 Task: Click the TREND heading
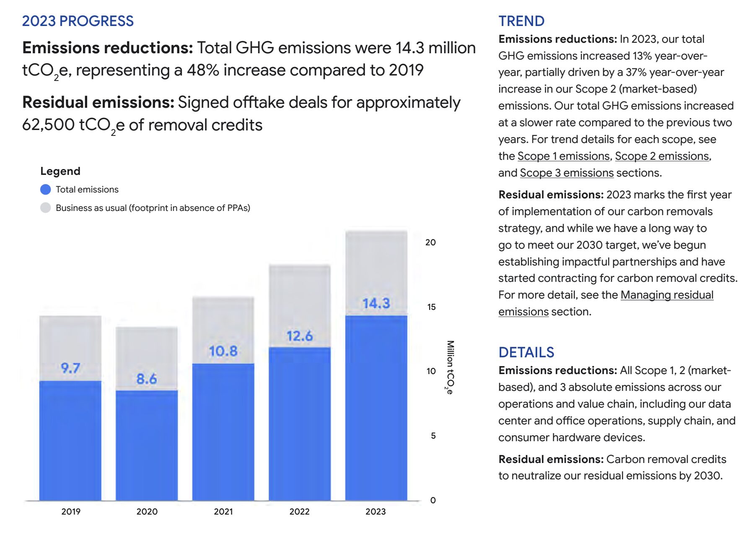point(521,21)
